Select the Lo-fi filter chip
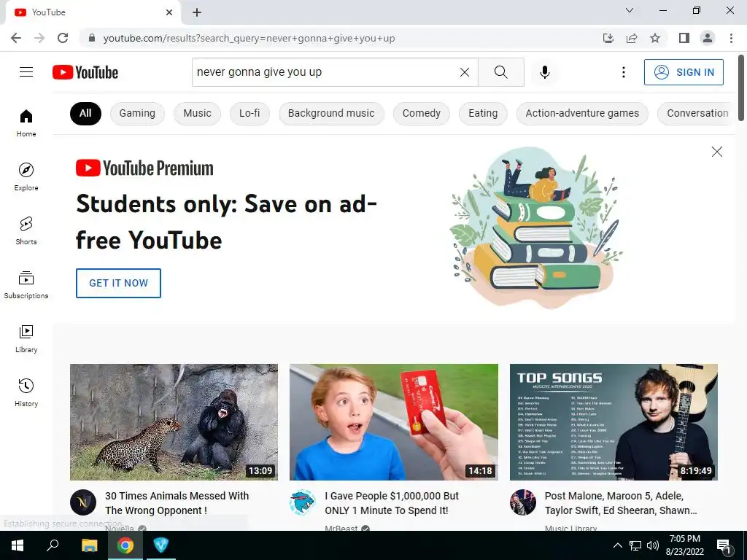The height and width of the screenshot is (560, 747). click(249, 113)
